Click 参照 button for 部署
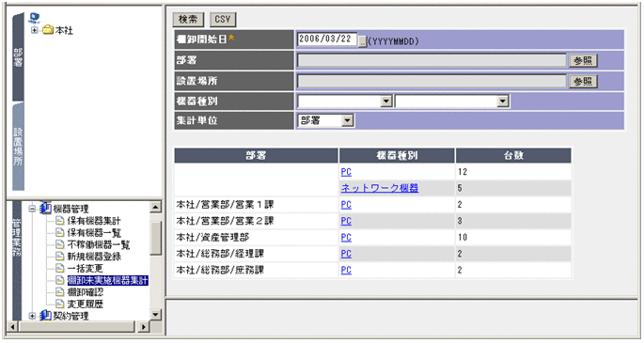The height and width of the screenshot is (343, 644). point(583,61)
